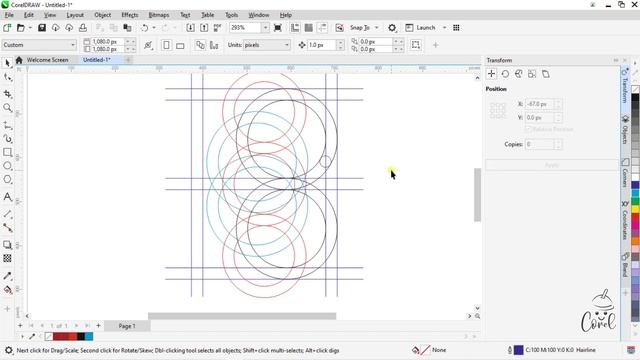
Task: Select the Rotate transform icon
Action: [505, 74]
